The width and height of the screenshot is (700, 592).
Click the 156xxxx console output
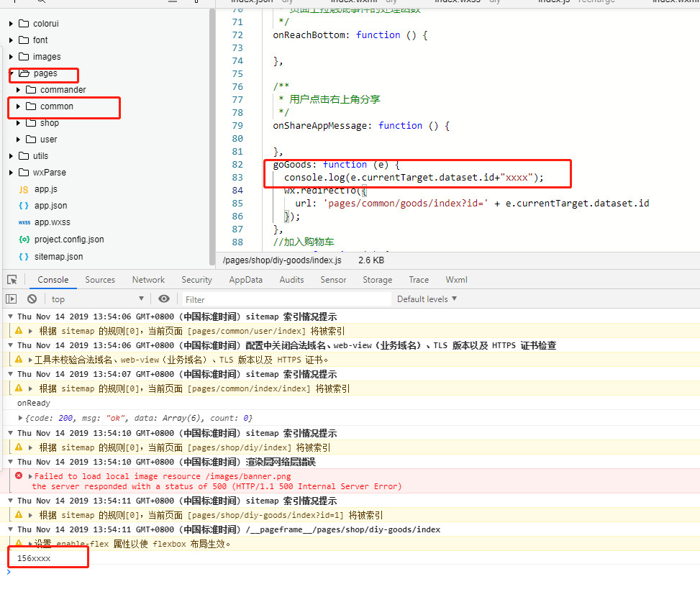34,558
